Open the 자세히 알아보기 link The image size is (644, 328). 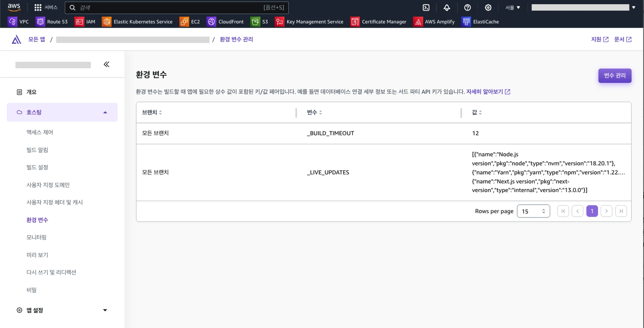[488, 92]
